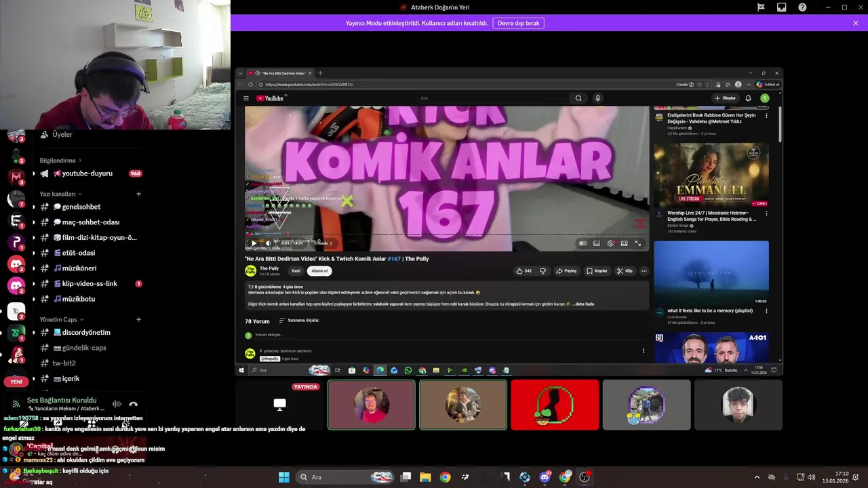This screenshot has height=488, width=868.
Task: Click the Kaydet save button
Action: 597,271
